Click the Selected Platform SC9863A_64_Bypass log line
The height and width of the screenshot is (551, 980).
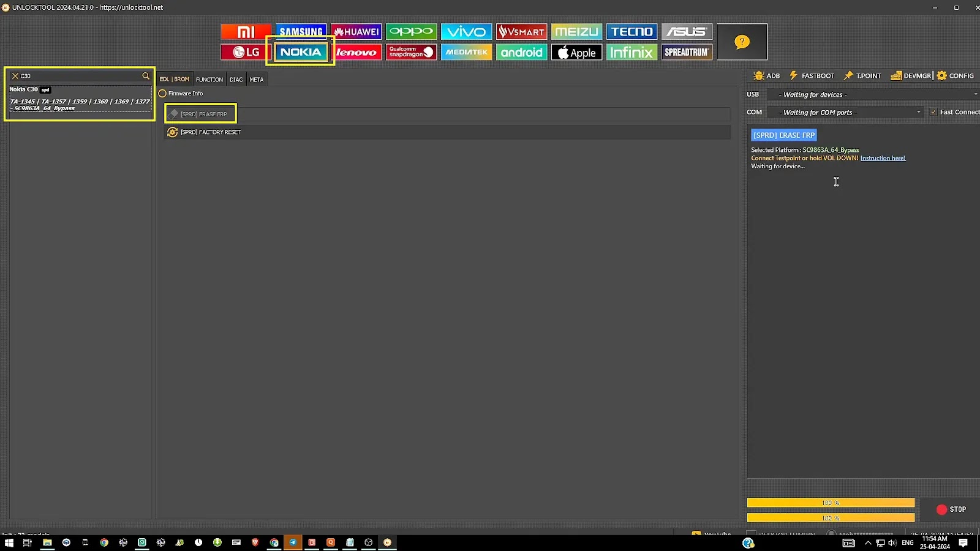pyautogui.click(x=805, y=150)
